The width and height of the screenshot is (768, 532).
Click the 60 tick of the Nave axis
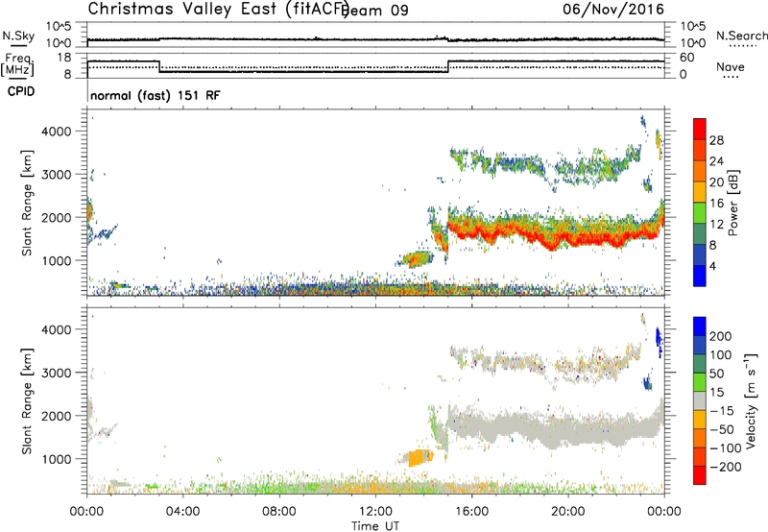pyautogui.click(x=686, y=58)
